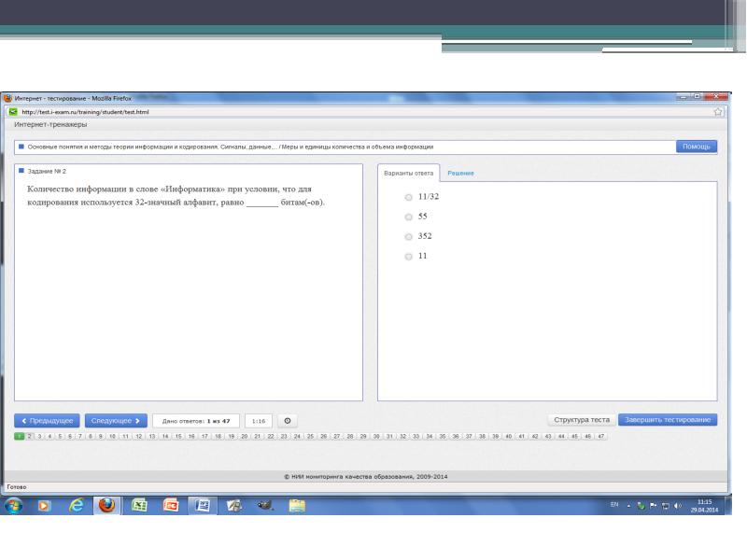This screenshot has height=560, width=747.
Task: Open Internet Explorer from the taskbar
Action: click(x=76, y=505)
